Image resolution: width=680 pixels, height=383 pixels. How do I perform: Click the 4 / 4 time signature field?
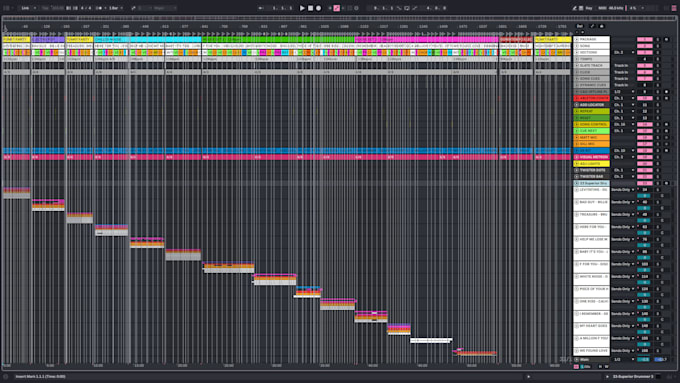pyautogui.click(x=86, y=8)
